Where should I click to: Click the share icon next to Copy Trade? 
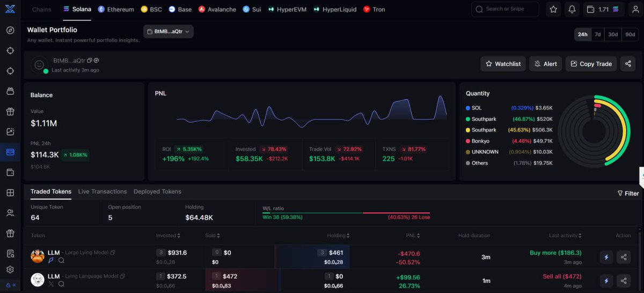tap(628, 63)
